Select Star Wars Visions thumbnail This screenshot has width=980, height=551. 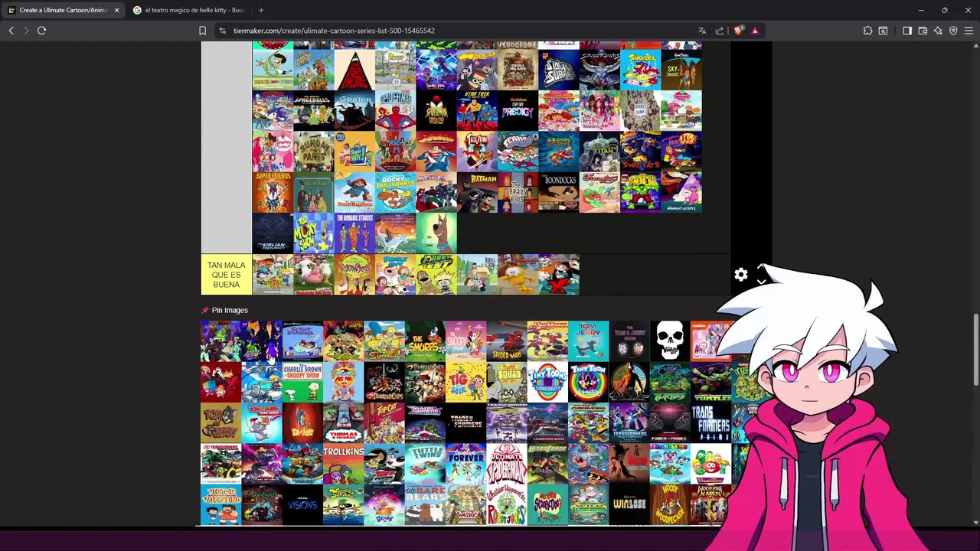(x=302, y=504)
